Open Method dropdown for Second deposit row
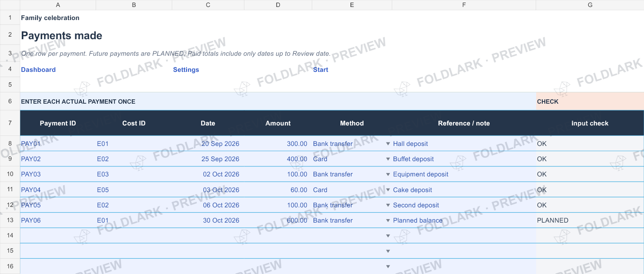This screenshot has height=274, width=644. 388,205
